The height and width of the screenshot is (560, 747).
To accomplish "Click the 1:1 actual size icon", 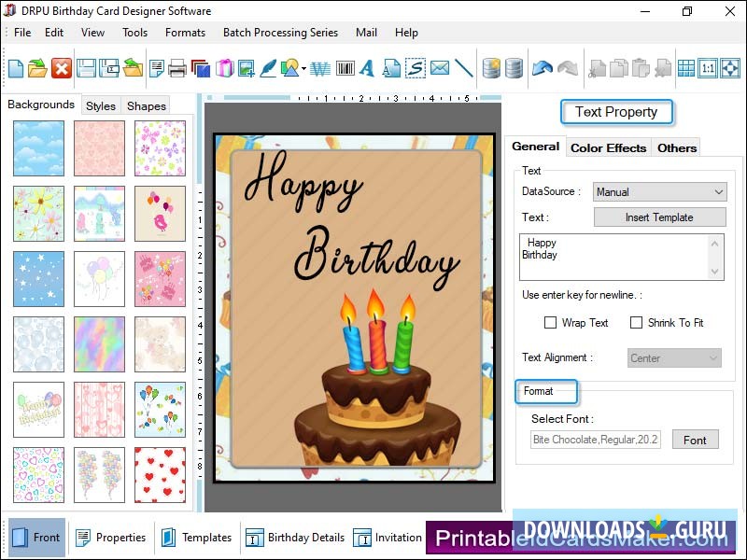I will [x=708, y=68].
